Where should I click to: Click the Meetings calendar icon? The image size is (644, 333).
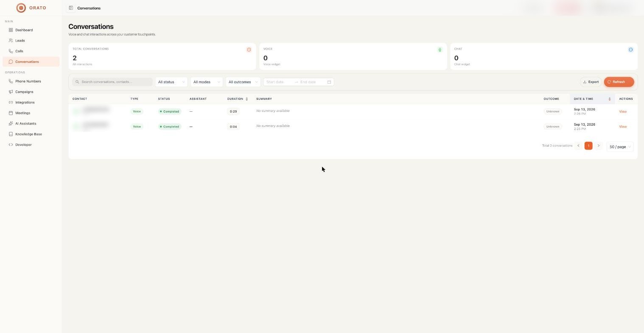(11, 113)
